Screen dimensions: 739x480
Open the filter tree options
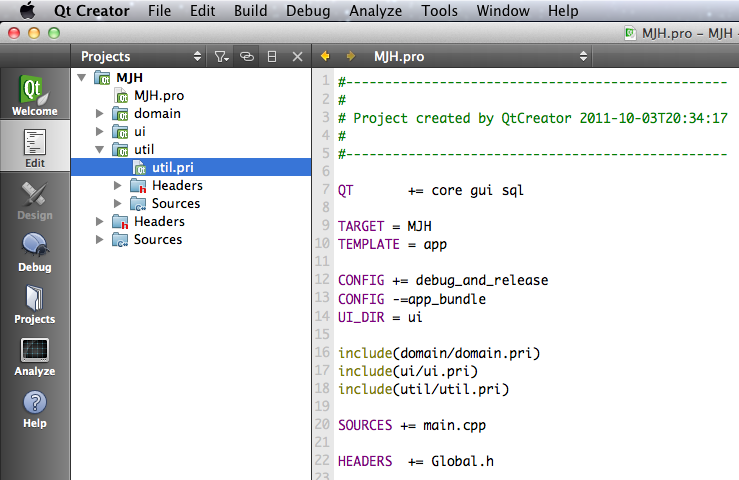[221, 57]
